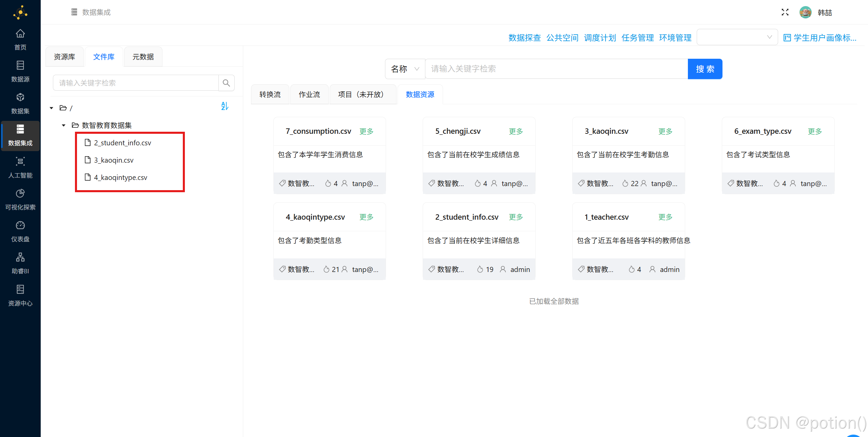Image resolution: width=868 pixels, height=437 pixels.
Task: Select 2_student_info.csv text in file tree
Action: [x=122, y=143]
